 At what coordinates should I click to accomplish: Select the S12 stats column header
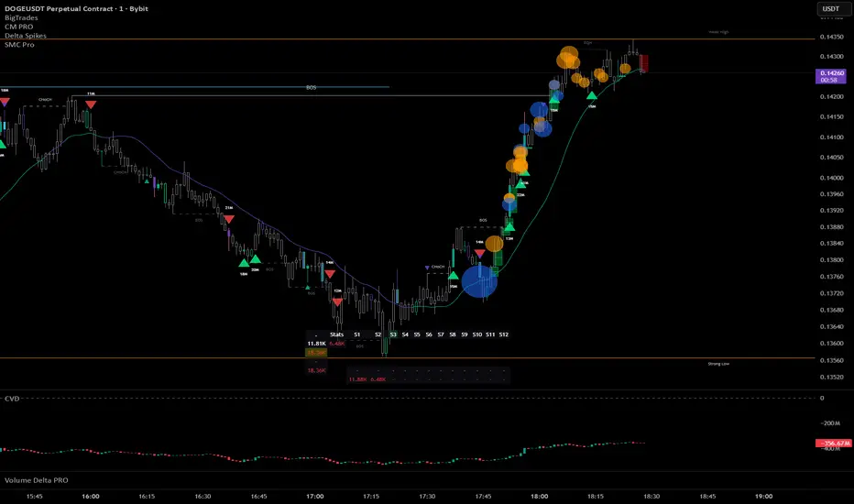pyautogui.click(x=503, y=334)
